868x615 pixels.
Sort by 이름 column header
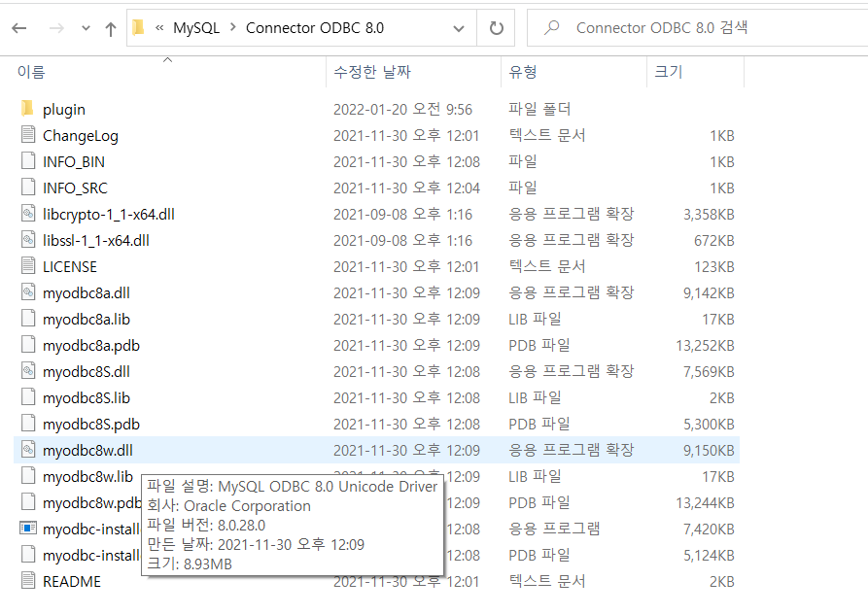tap(31, 72)
